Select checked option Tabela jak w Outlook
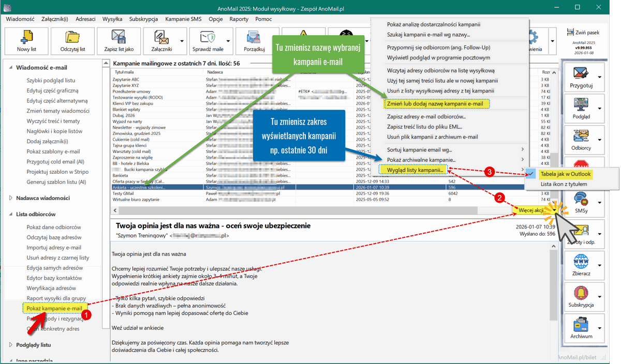Image resolution: width=621 pixels, height=364 pixels. (x=566, y=174)
